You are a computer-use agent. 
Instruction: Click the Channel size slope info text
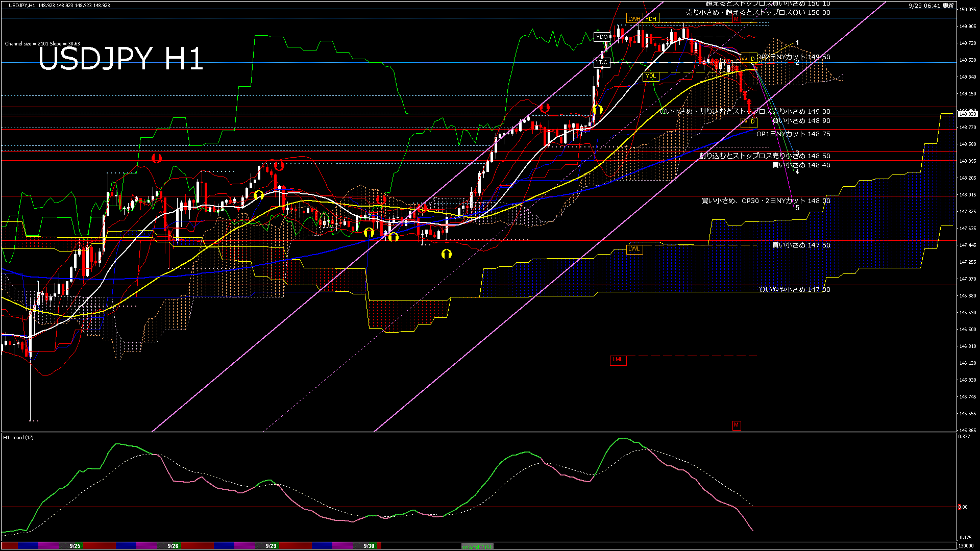(42, 44)
